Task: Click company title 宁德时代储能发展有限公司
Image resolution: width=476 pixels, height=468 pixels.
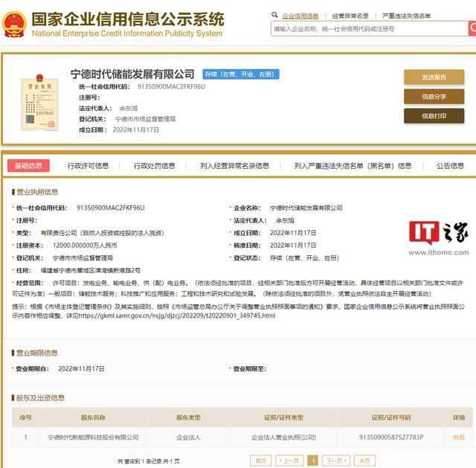Action: (132, 74)
